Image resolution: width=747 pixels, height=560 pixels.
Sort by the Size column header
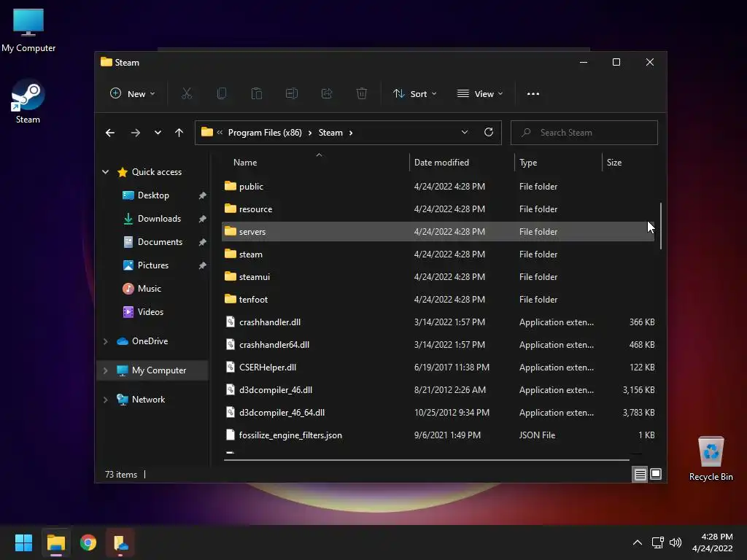pyautogui.click(x=629, y=163)
